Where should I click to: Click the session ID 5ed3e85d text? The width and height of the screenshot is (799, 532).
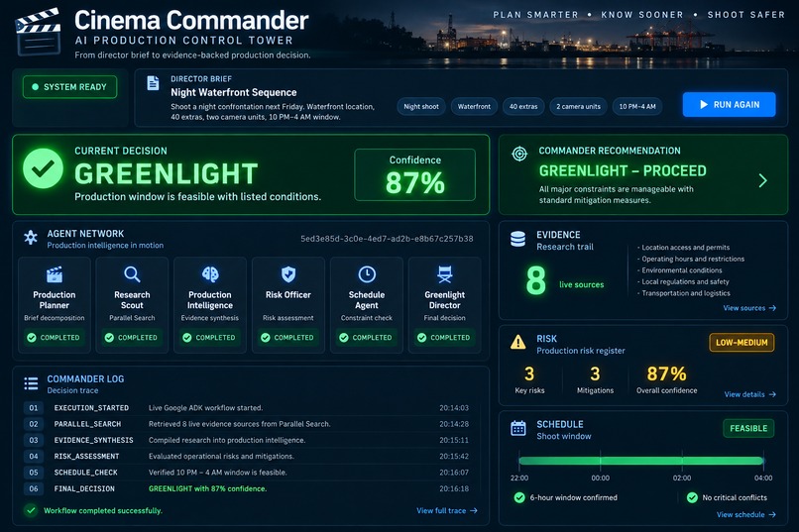387,239
